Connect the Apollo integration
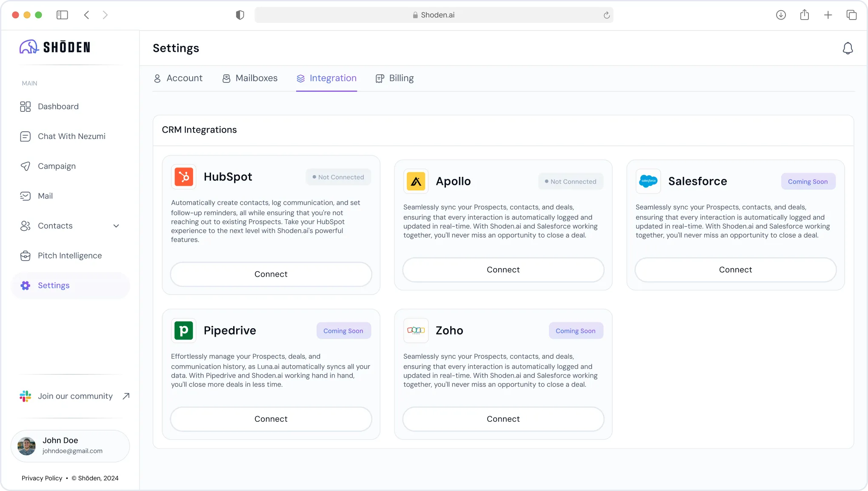868x491 pixels. [503, 270]
